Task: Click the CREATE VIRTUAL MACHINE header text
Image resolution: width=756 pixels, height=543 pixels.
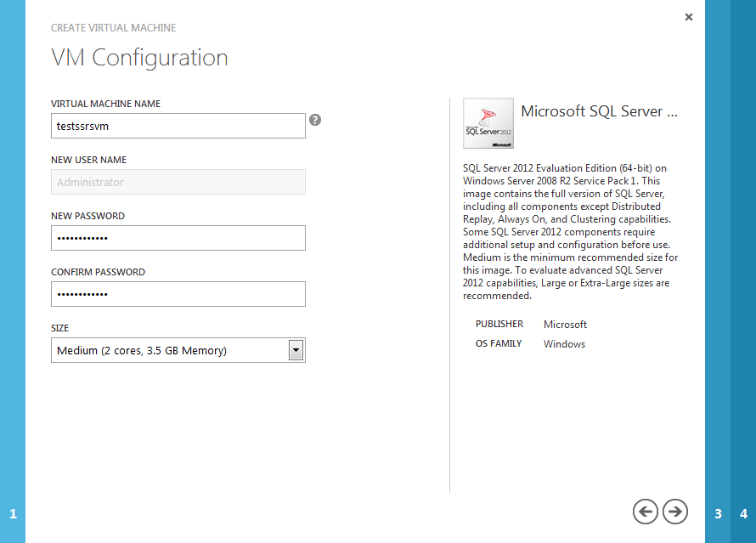Action: 113,28
